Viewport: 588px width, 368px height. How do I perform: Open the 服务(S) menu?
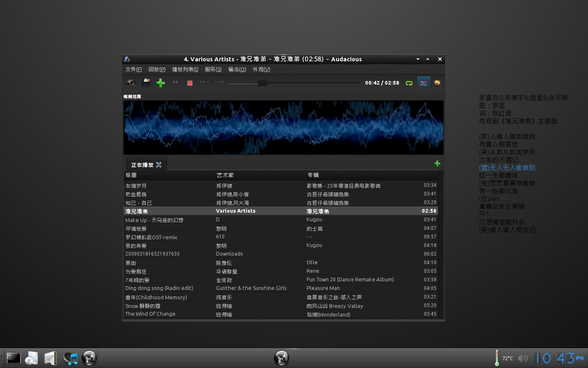pyautogui.click(x=213, y=70)
